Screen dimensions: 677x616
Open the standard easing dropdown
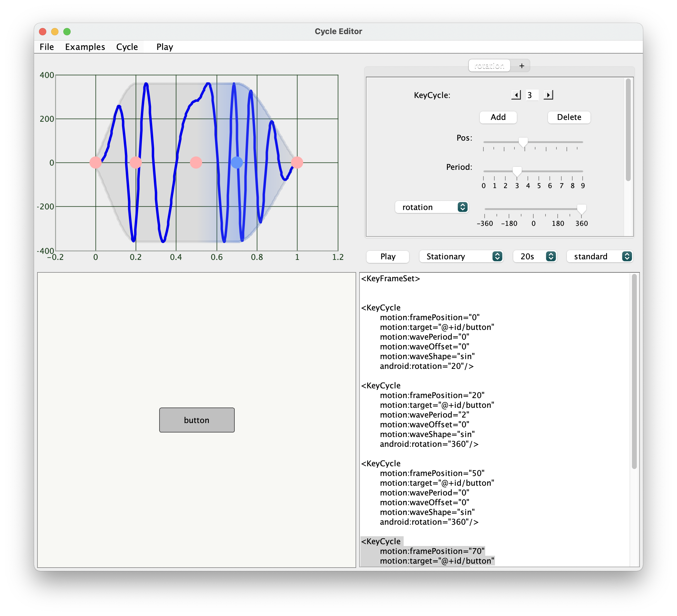(x=600, y=257)
